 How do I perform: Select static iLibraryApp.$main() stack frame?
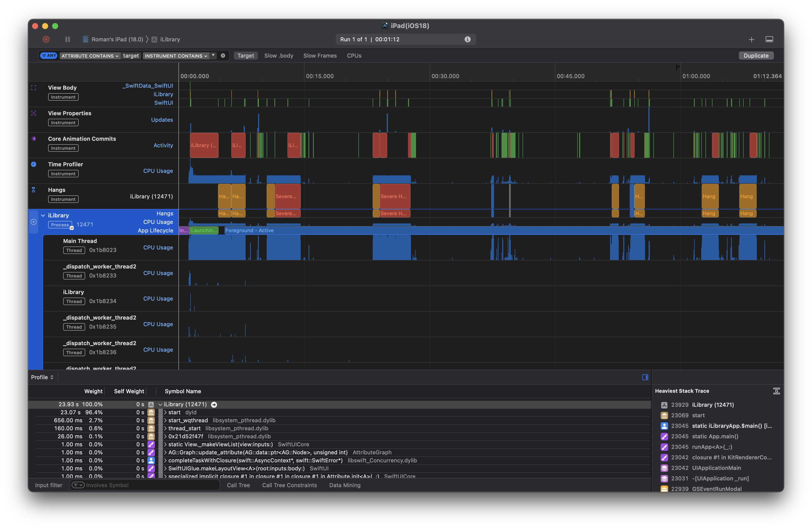(x=717, y=426)
